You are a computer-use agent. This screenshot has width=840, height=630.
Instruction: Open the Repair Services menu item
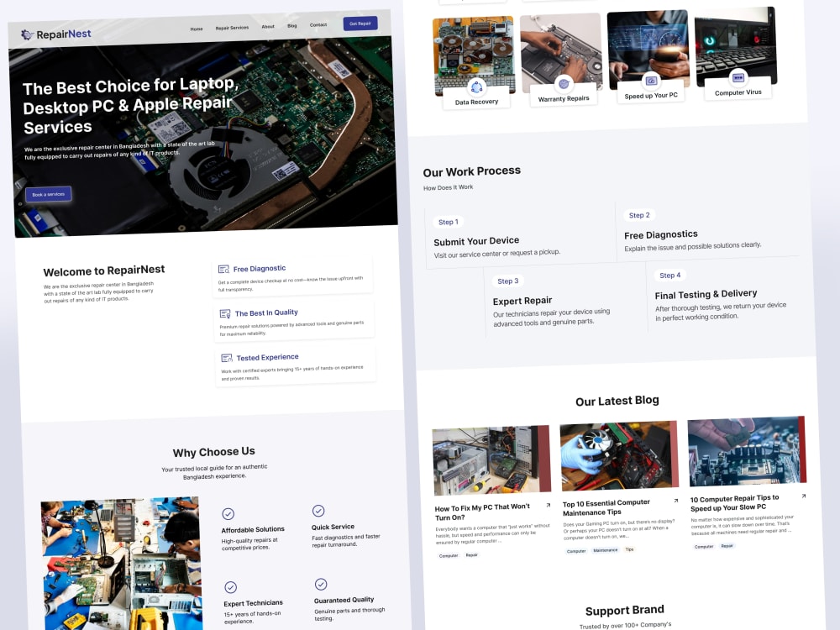coord(232,28)
